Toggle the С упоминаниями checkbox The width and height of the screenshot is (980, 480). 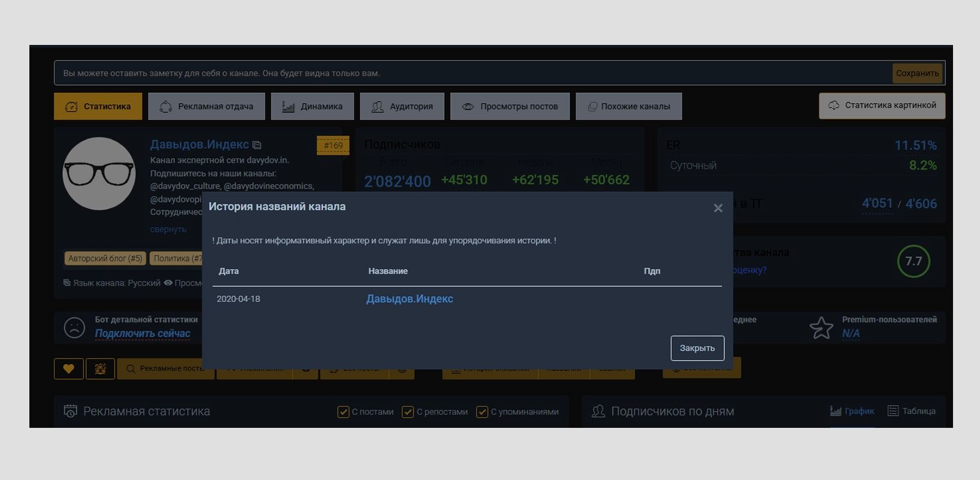[x=482, y=412]
